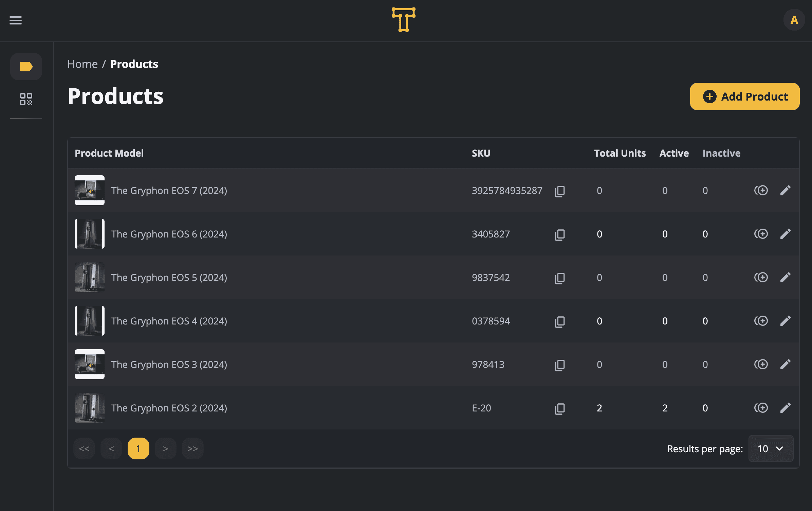Go to Home via breadcrumb
This screenshot has width=812, height=511.
(x=82, y=64)
